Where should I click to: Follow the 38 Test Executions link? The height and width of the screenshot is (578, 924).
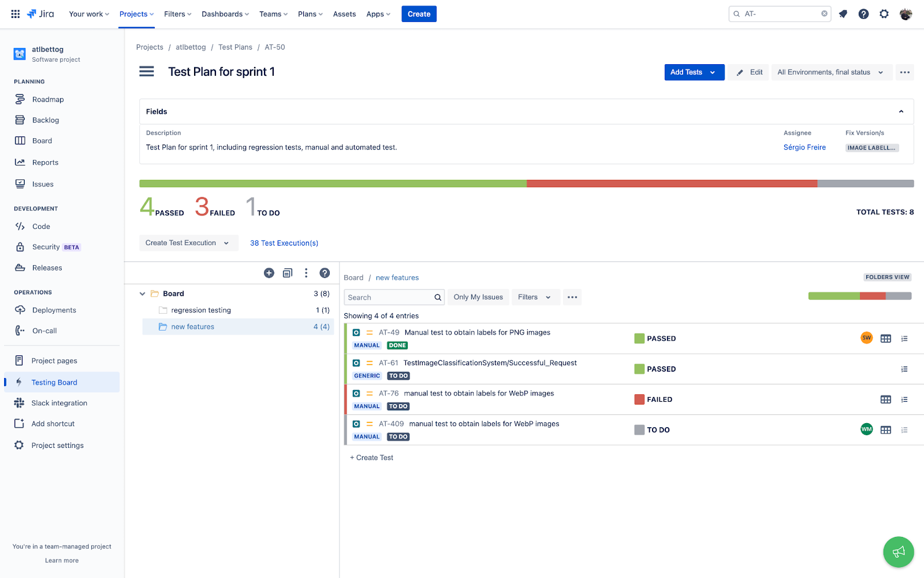284,243
